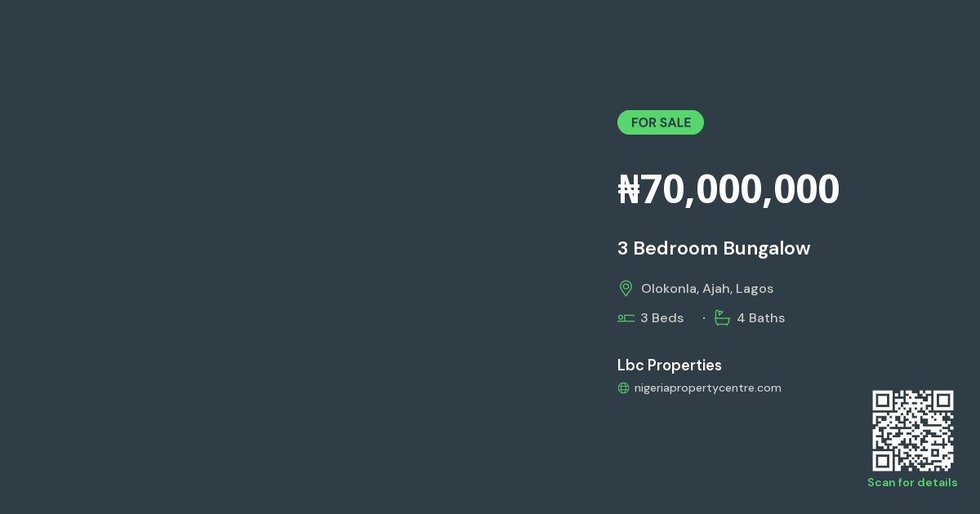Select the ₦70,000,000 price text
This screenshot has width=980, height=514.
[728, 189]
